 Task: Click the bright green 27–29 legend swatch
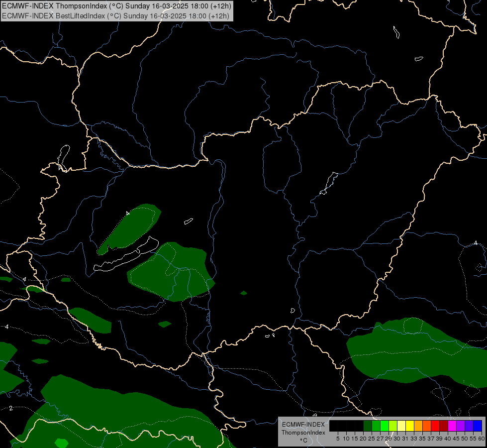tap(385, 426)
